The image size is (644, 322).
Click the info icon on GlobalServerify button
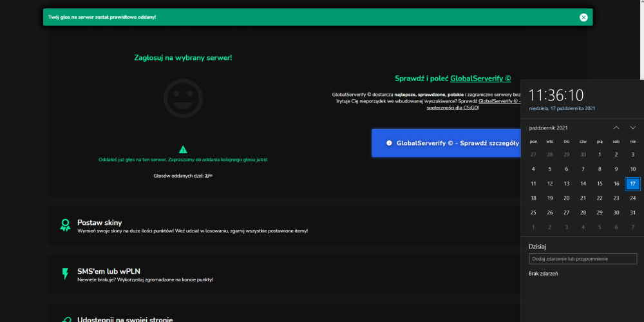[x=389, y=143]
